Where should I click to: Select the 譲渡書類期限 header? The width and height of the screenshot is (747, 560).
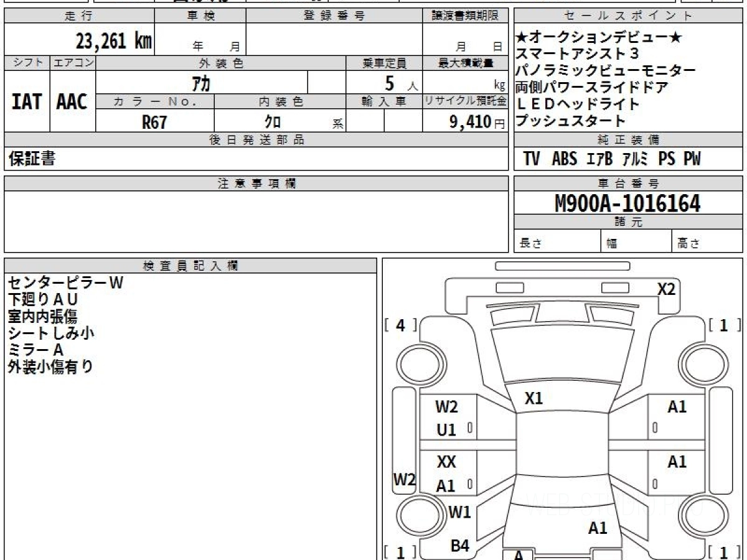(465, 16)
